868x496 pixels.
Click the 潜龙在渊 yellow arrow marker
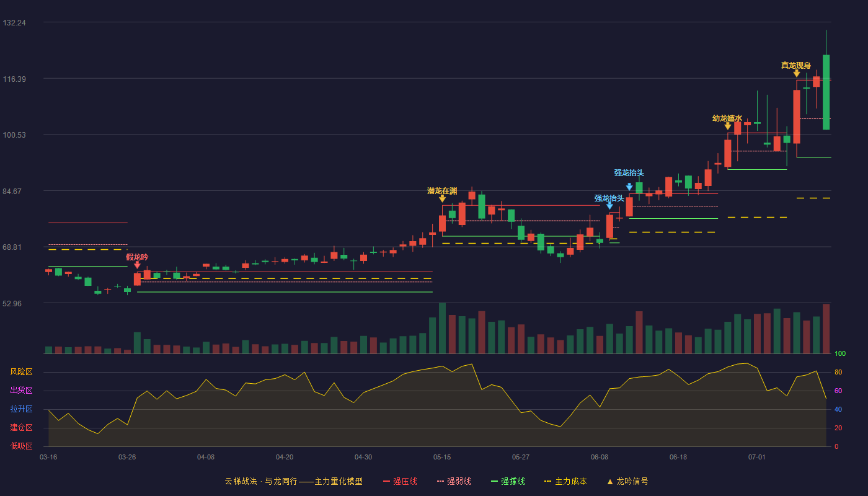[x=442, y=199]
